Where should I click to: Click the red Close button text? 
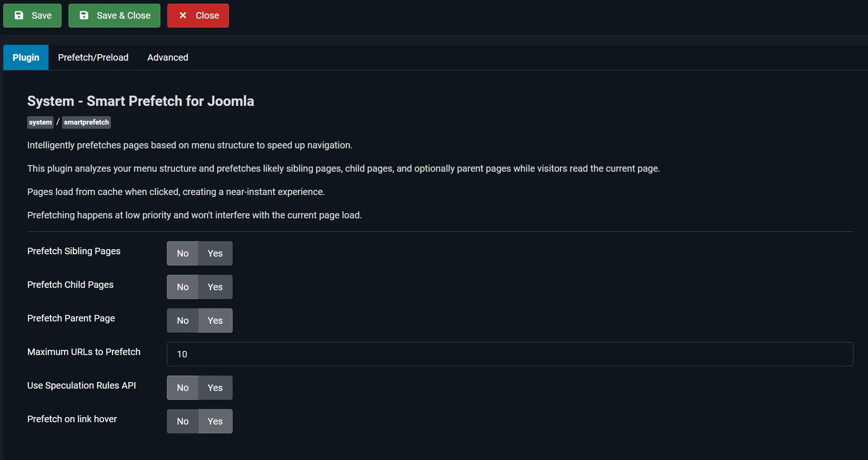[x=207, y=15]
